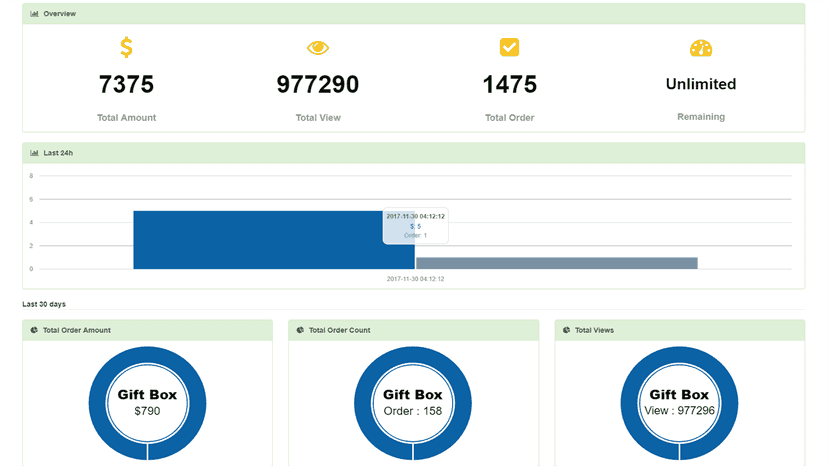The height and width of the screenshot is (466, 828).
Task: Click the pie icon beside Total Order Count
Action: (300, 330)
